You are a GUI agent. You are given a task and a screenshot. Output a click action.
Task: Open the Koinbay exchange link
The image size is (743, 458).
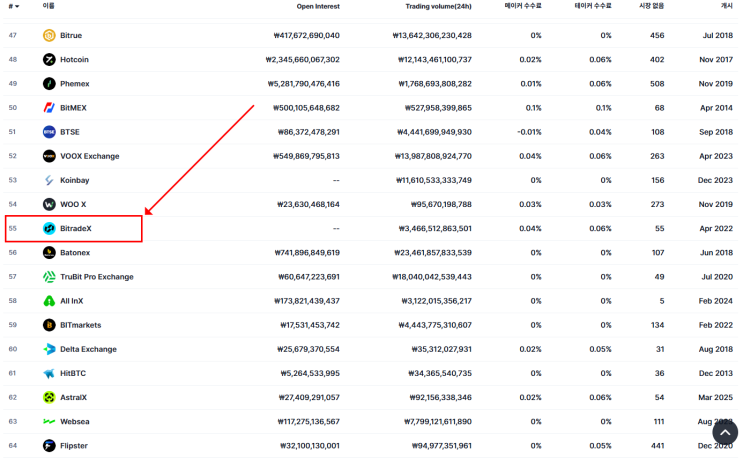pyautogui.click(x=75, y=180)
